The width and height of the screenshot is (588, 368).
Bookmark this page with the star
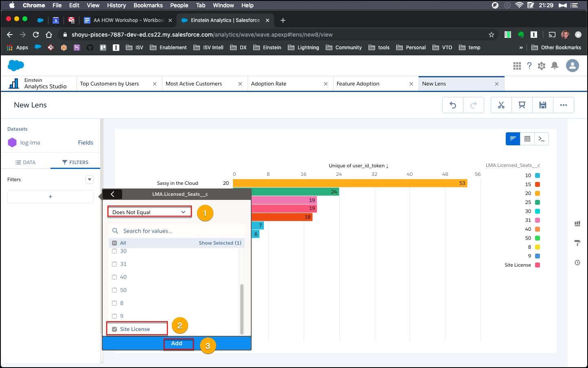click(491, 35)
